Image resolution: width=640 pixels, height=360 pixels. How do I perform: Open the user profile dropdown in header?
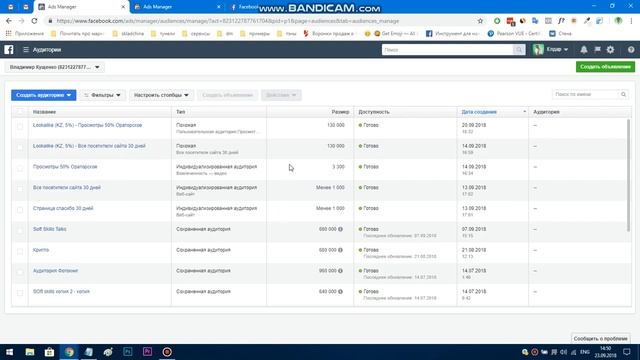pos(551,50)
